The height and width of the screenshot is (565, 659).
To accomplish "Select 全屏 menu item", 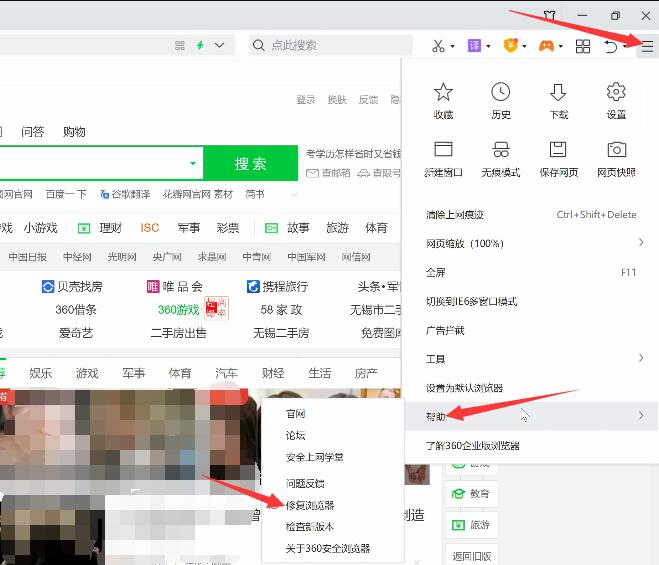I will click(531, 272).
